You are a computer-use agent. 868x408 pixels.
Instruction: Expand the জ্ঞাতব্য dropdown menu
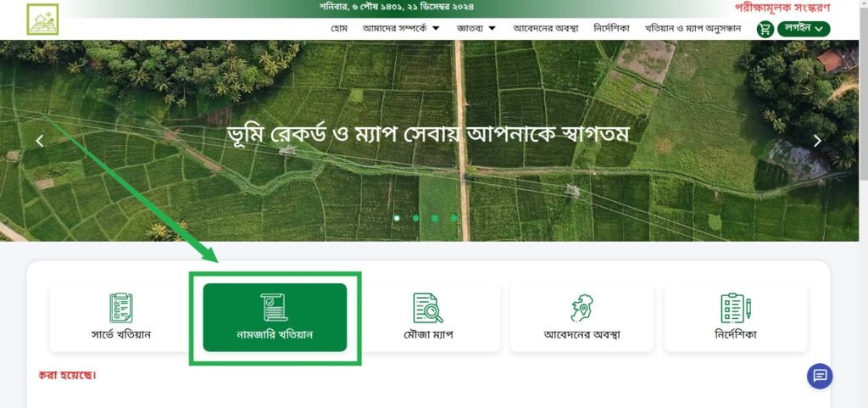coord(476,28)
